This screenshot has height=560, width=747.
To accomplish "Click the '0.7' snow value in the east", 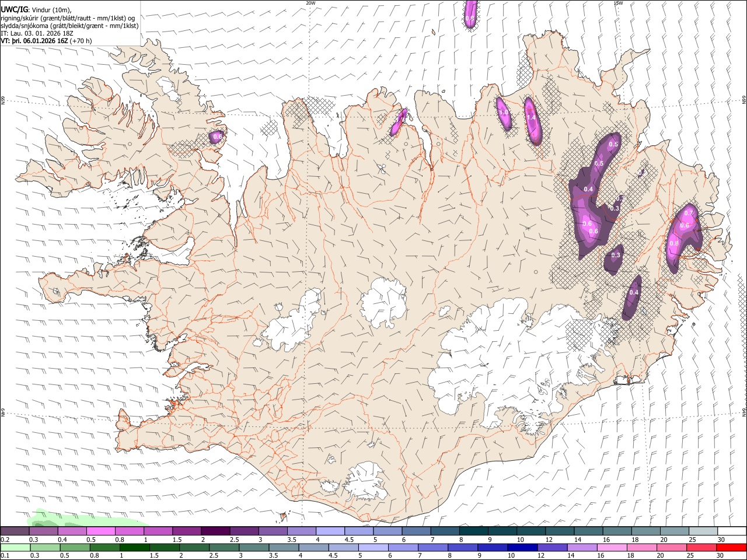I will click(688, 213).
